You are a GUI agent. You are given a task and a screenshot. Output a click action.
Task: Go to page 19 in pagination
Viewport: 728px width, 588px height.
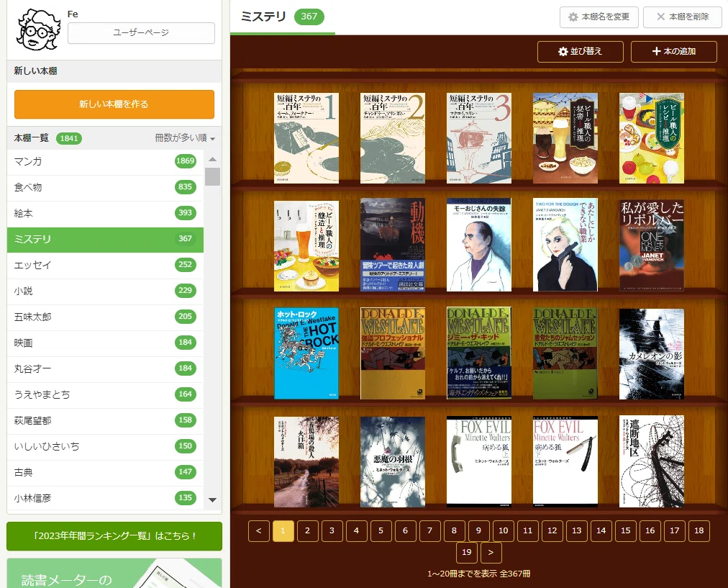point(467,553)
